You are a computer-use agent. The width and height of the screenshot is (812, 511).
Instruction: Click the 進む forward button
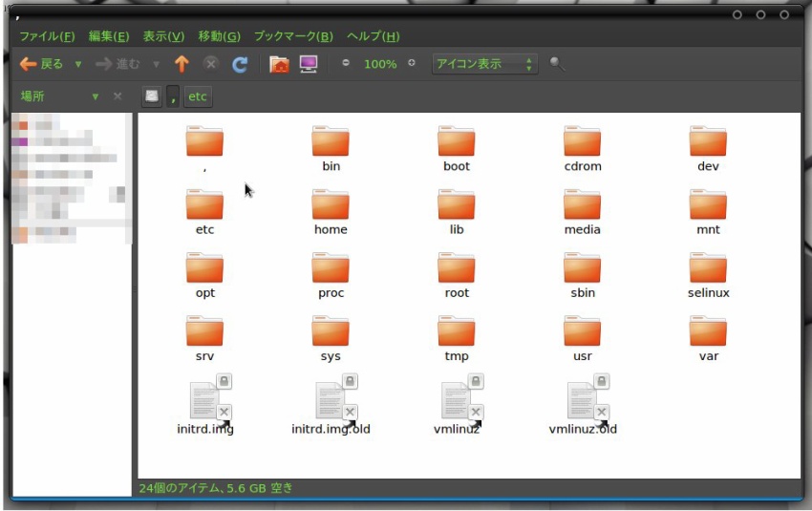click(x=118, y=64)
